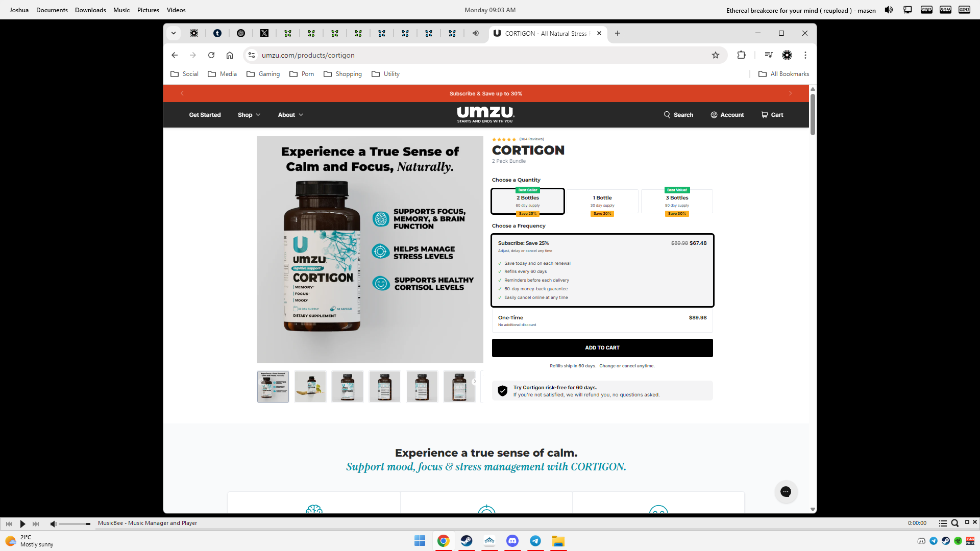The height and width of the screenshot is (551, 980).
Task: Open the spiky sun pinned tab
Action: (194, 33)
